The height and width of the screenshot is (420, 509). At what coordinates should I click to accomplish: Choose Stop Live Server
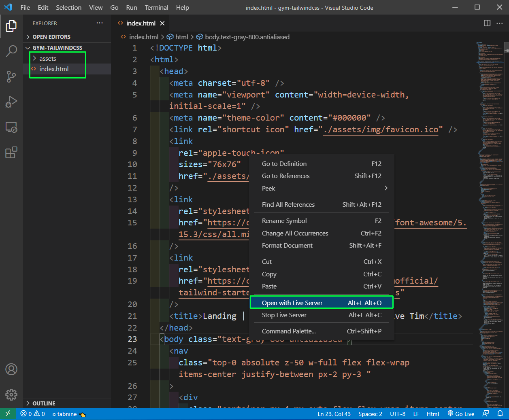(322, 315)
